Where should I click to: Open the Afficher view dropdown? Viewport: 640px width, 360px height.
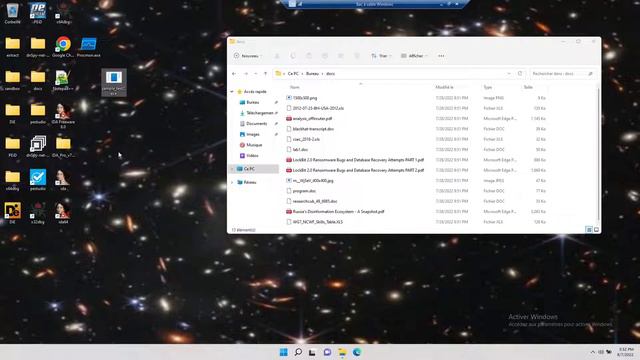tap(414, 56)
